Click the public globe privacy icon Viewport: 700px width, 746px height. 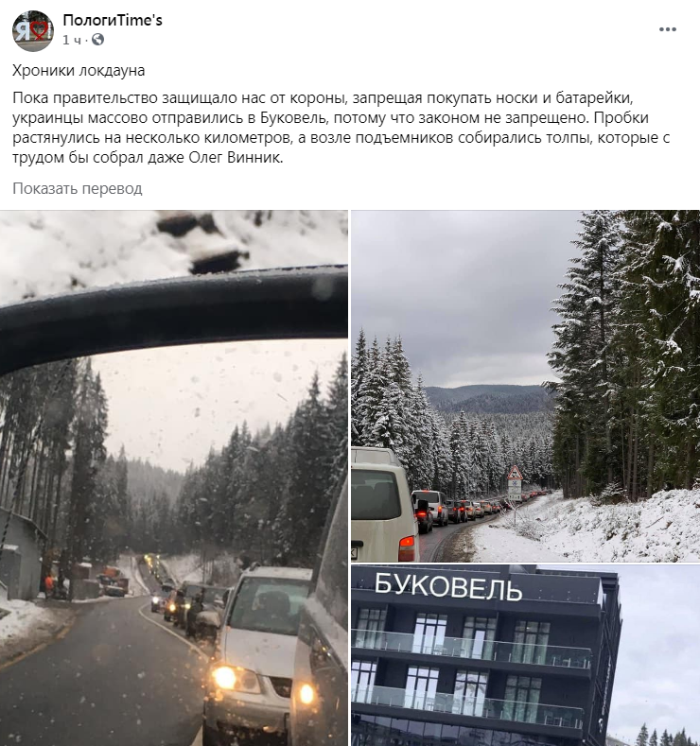click(x=97, y=40)
